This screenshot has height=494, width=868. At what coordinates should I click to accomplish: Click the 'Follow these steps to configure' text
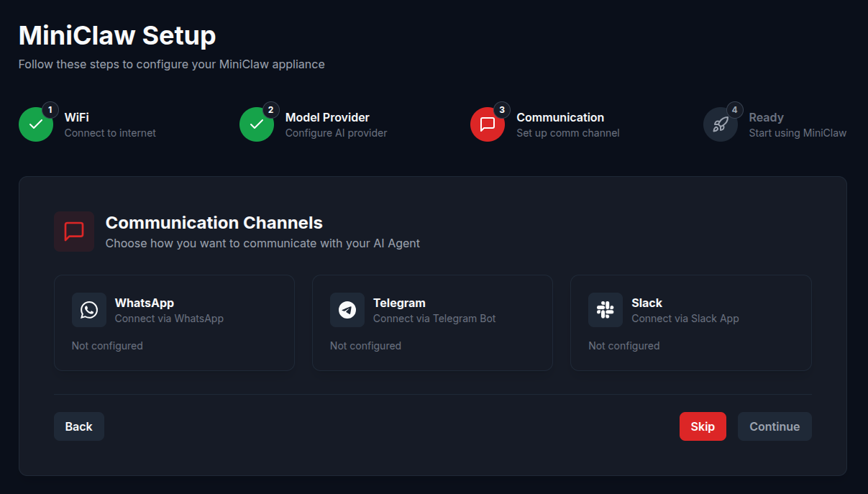(172, 65)
